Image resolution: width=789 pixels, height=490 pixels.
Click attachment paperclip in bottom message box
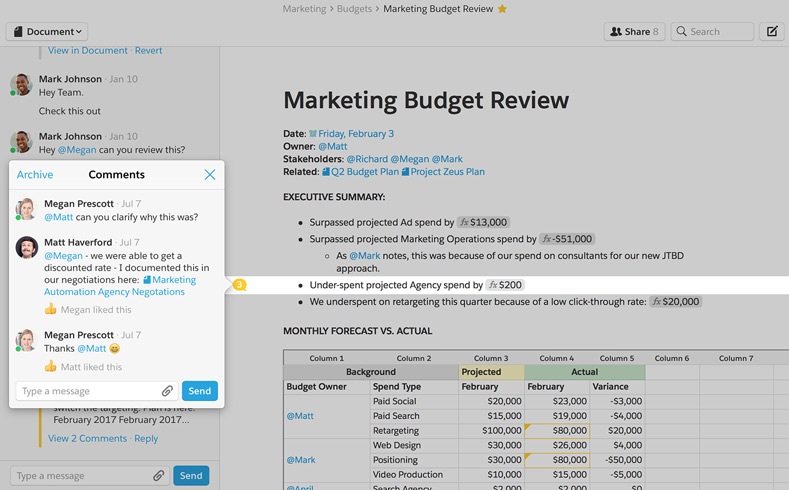158,476
